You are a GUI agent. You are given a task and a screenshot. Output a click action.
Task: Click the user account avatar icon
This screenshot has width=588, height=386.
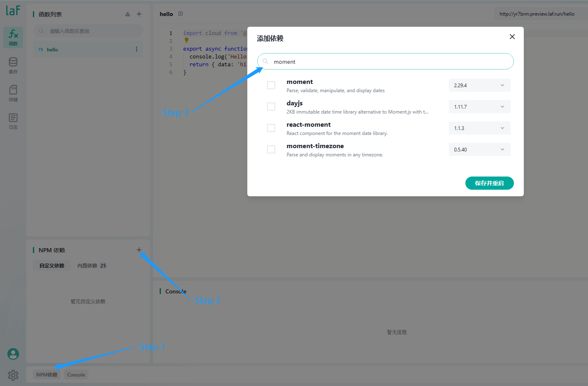[x=13, y=354]
